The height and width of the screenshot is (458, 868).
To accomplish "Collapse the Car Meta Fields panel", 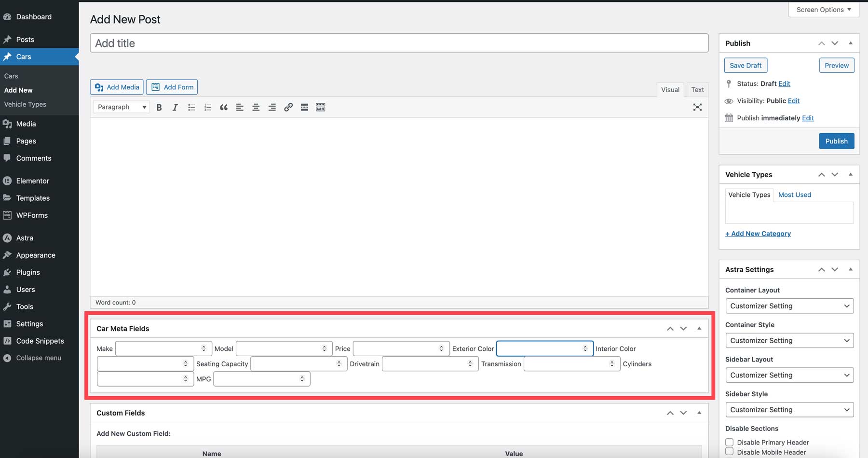I will tap(699, 329).
